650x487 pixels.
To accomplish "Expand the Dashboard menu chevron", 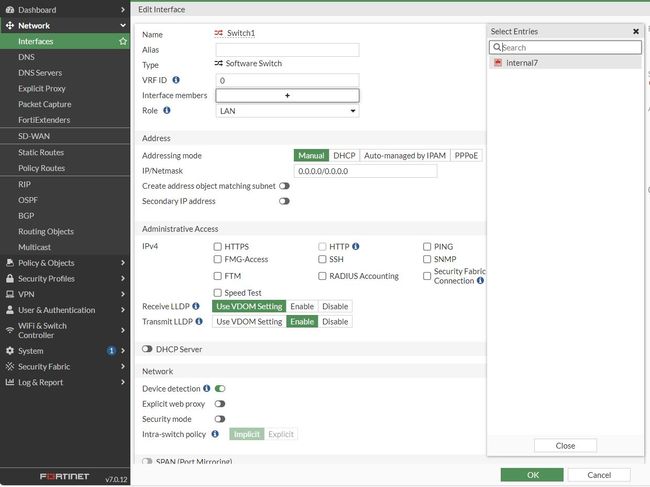I will pyautogui.click(x=123, y=10).
